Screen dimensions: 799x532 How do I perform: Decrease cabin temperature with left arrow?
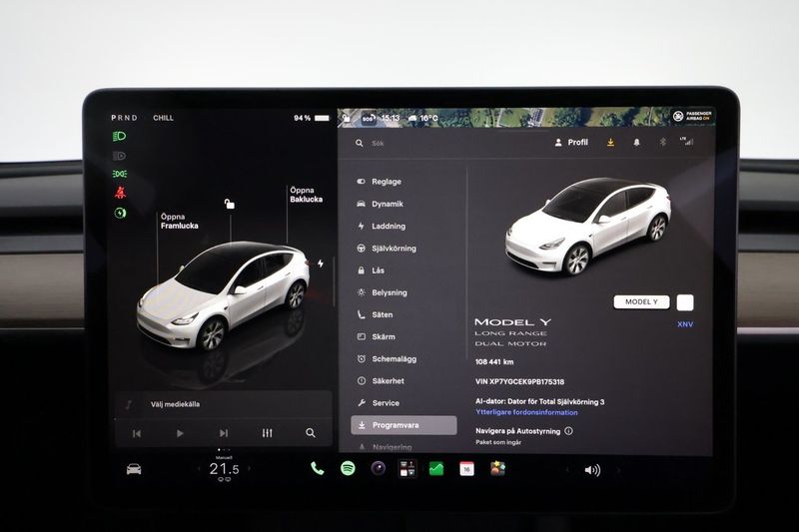[199, 469]
